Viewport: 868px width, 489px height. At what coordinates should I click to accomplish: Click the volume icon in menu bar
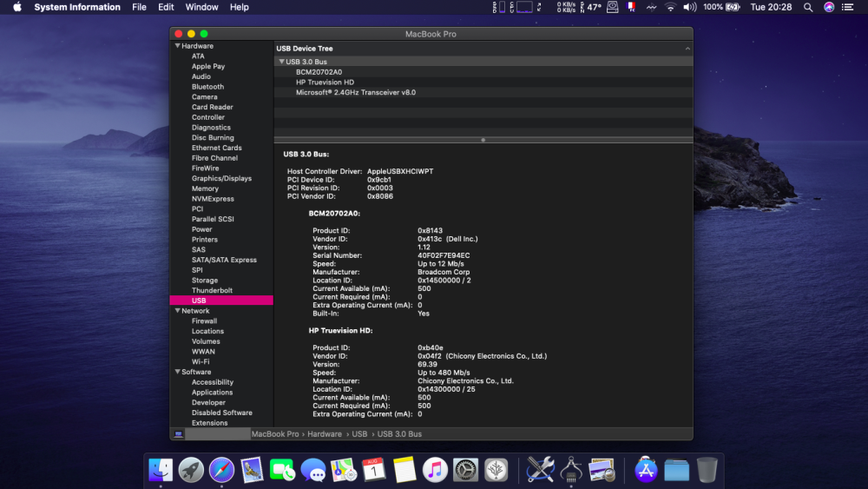690,7
